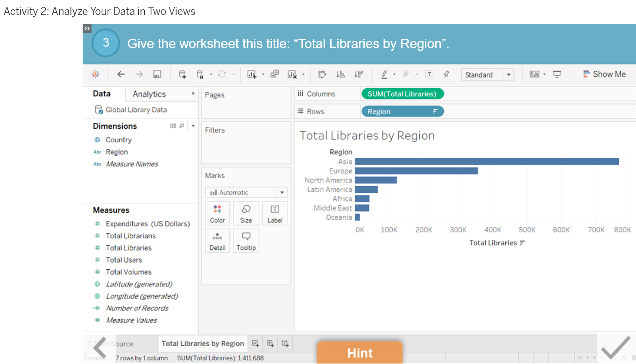Click the Sort Descending icon
Viewport: 636px width, 364px height.
(x=359, y=74)
